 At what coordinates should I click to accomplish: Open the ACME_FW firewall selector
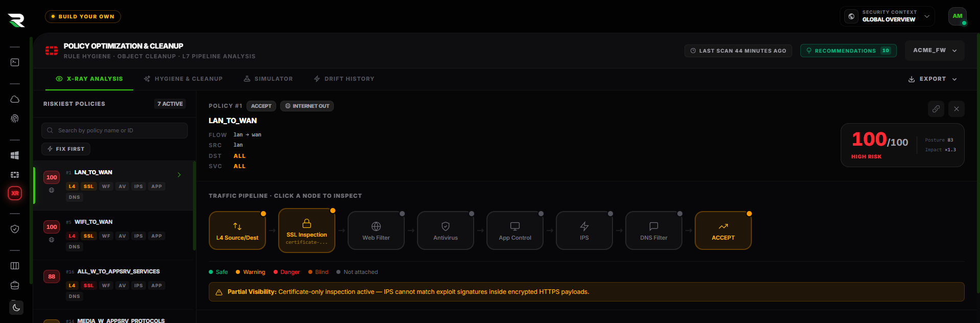(x=935, y=51)
